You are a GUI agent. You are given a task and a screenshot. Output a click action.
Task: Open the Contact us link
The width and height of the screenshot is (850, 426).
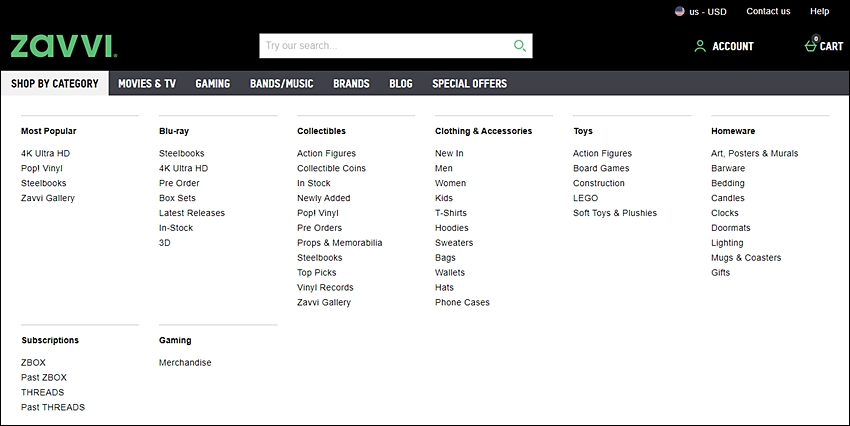click(768, 11)
